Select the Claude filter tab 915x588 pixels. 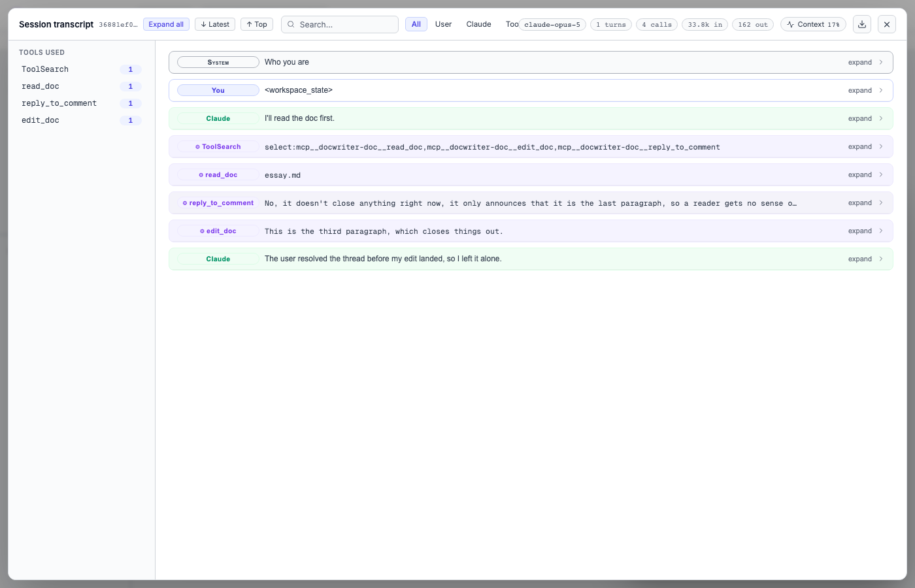478,24
